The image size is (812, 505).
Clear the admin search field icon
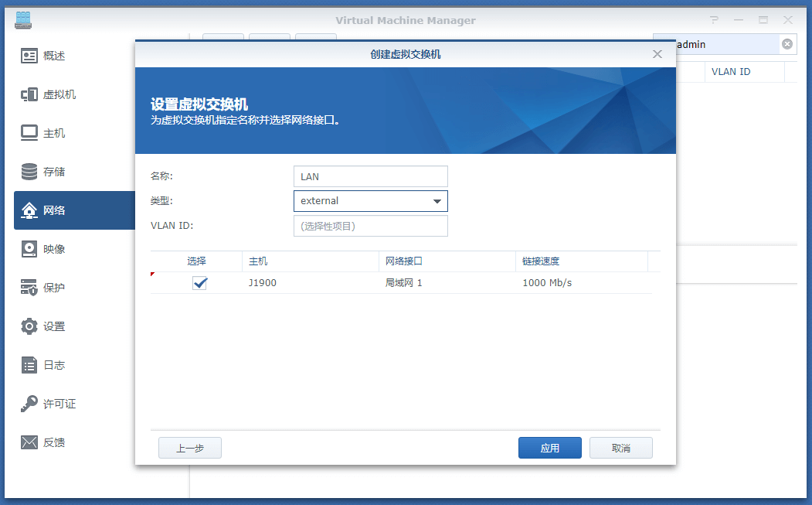point(787,44)
